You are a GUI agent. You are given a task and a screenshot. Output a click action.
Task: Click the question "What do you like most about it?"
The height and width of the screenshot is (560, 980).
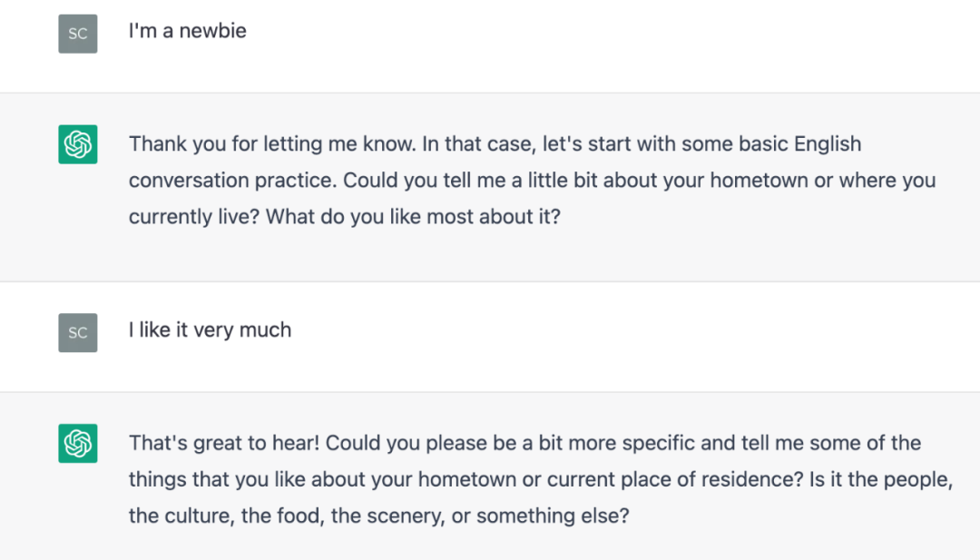coord(413,216)
